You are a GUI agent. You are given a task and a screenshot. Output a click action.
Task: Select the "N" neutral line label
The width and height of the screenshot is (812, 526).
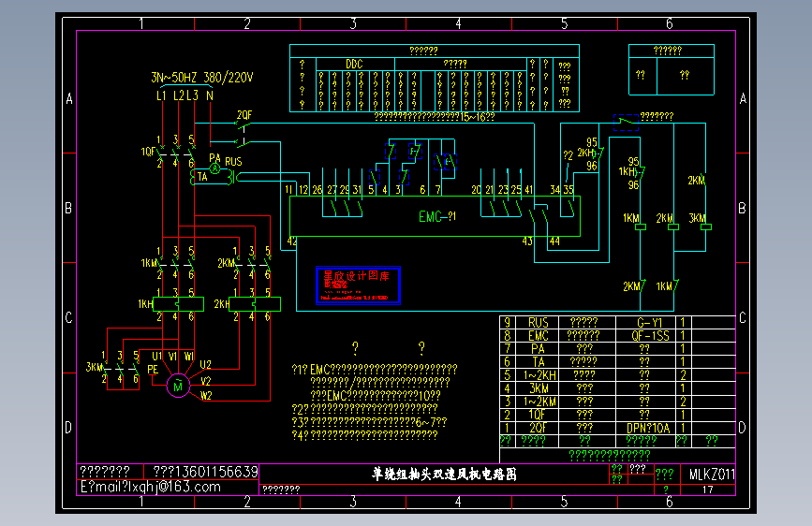tap(210, 95)
